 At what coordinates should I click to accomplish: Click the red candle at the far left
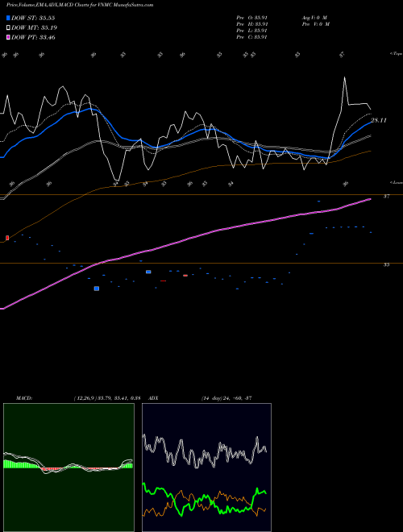[x=7, y=238]
